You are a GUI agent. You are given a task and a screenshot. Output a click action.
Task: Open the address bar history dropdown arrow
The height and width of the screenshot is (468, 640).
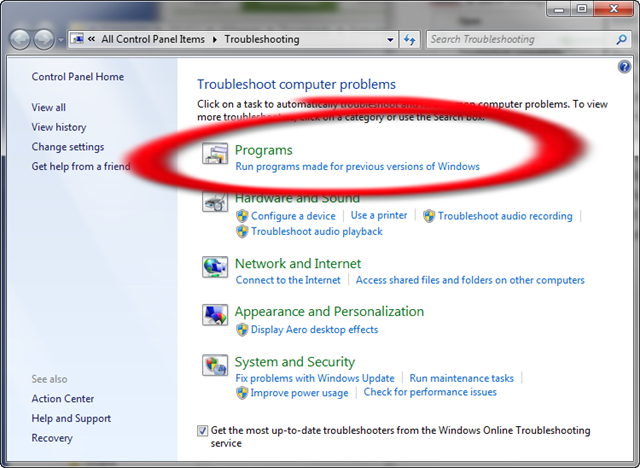[x=390, y=40]
